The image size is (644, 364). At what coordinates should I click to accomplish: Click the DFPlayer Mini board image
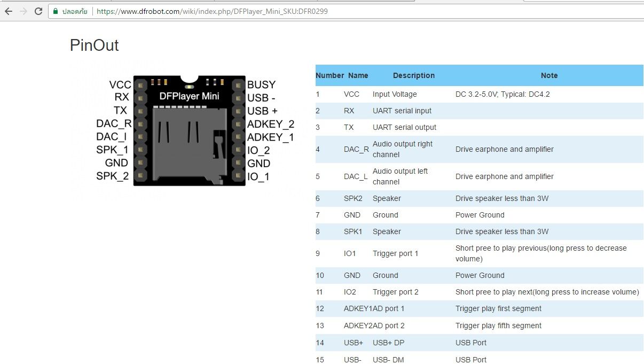pyautogui.click(x=190, y=131)
